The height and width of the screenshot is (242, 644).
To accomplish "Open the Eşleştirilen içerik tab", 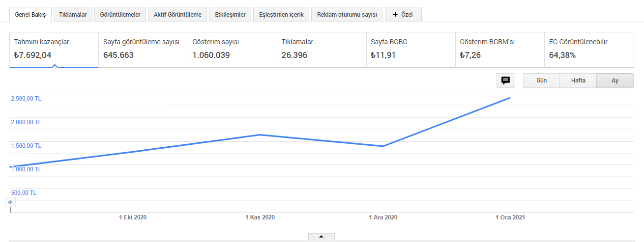I will (x=281, y=15).
